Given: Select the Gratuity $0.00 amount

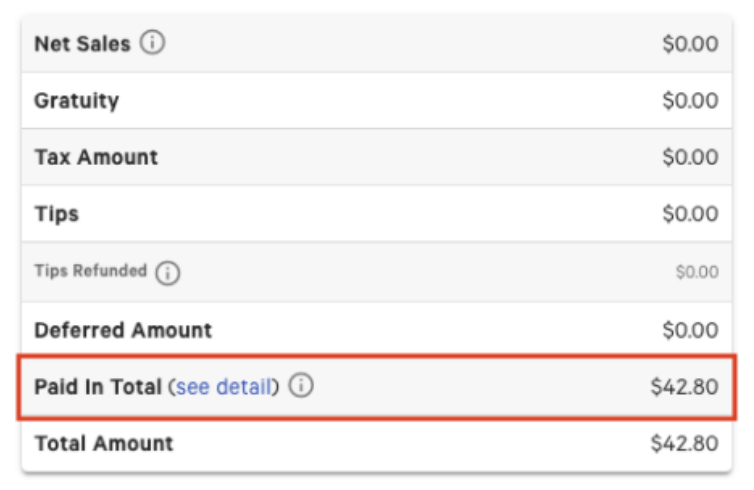Looking at the screenshot, I should tap(690, 100).
